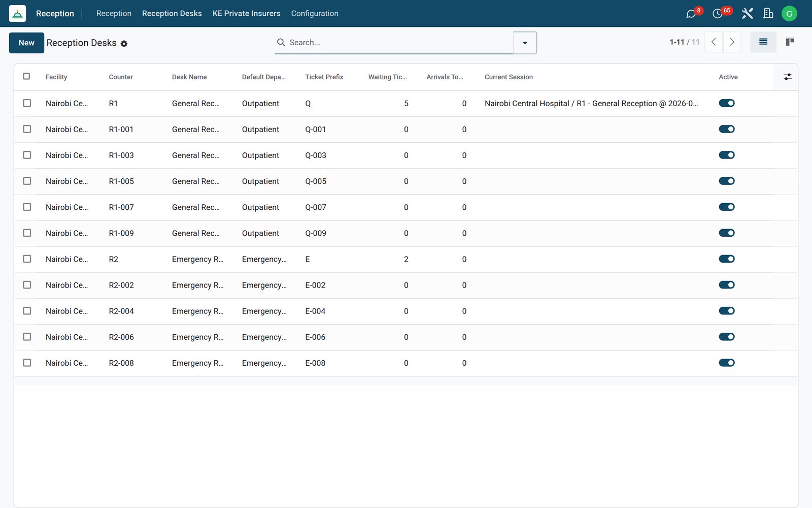Open the KE Private Insurers menu
Viewport: 812px width, 508px height.
[x=246, y=14]
